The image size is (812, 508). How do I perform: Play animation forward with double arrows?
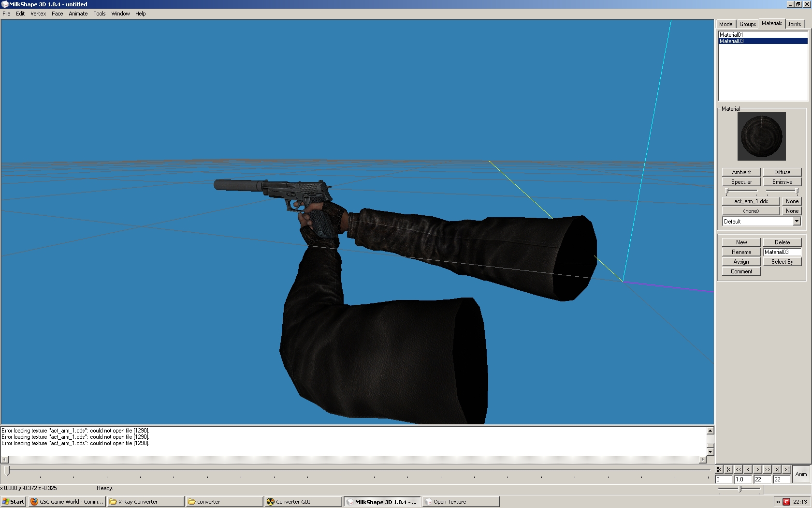(x=768, y=469)
